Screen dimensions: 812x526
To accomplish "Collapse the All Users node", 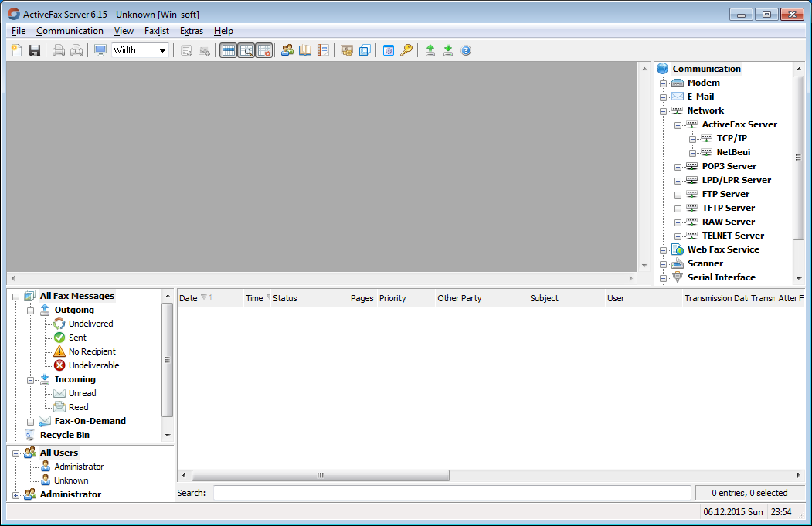I will pyautogui.click(x=15, y=453).
